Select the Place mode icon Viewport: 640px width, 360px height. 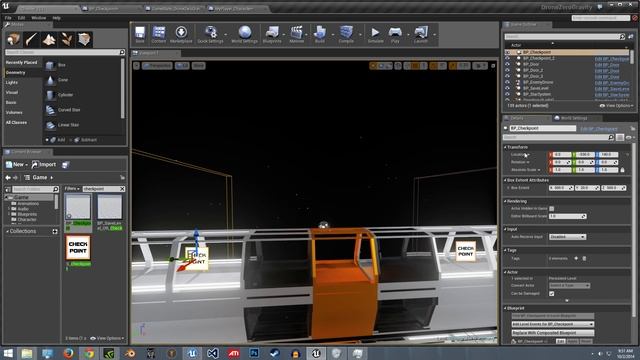(13, 39)
